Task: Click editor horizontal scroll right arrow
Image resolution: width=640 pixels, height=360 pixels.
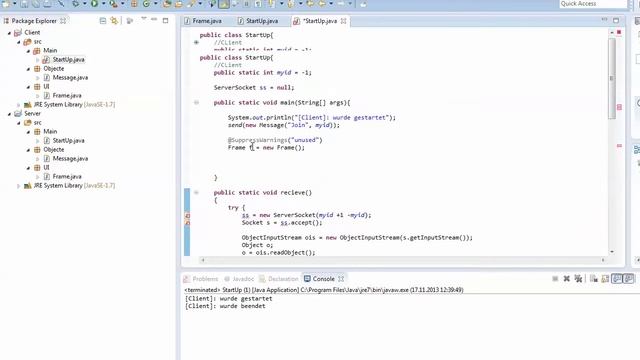Action: pos(603,260)
